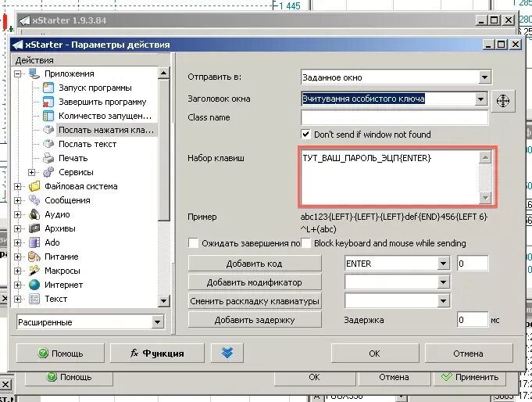Click the Питание icon
532x402 pixels.
pyautogui.click(x=34, y=257)
